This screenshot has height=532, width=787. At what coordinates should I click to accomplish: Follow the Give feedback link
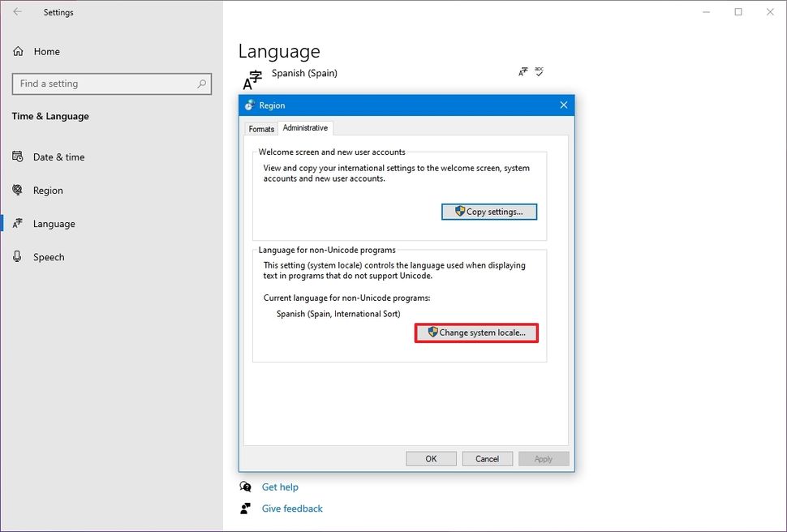coord(290,508)
